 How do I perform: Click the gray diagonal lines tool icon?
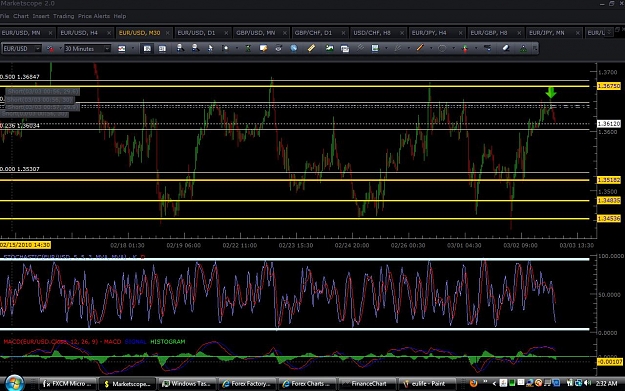360,48
